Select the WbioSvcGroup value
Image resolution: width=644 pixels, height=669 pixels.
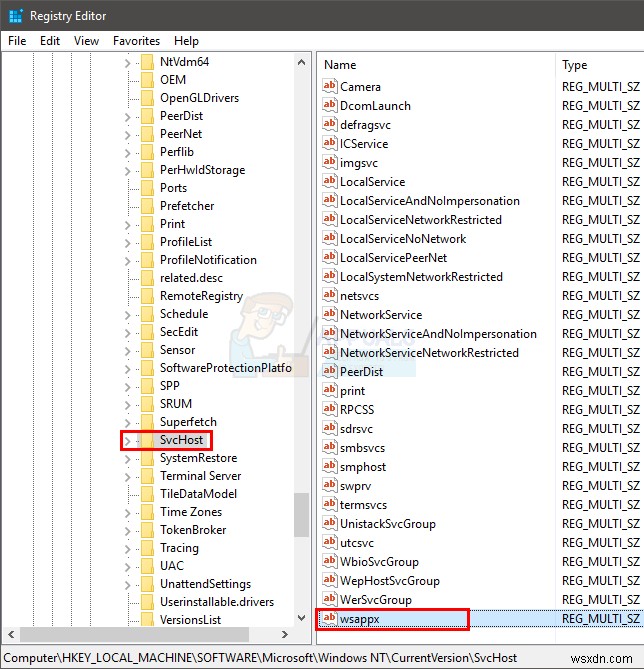(379, 561)
